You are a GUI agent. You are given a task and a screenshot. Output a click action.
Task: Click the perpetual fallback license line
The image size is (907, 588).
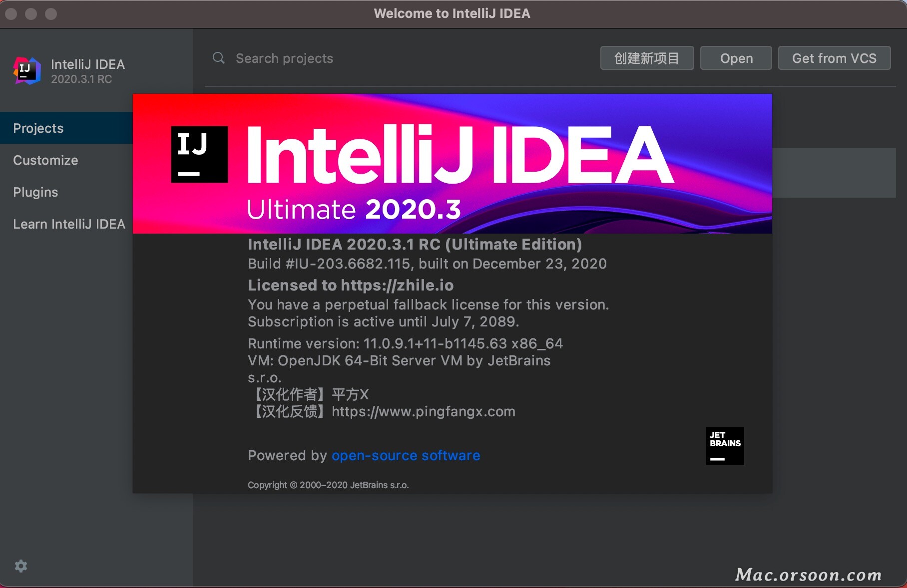coord(428,304)
